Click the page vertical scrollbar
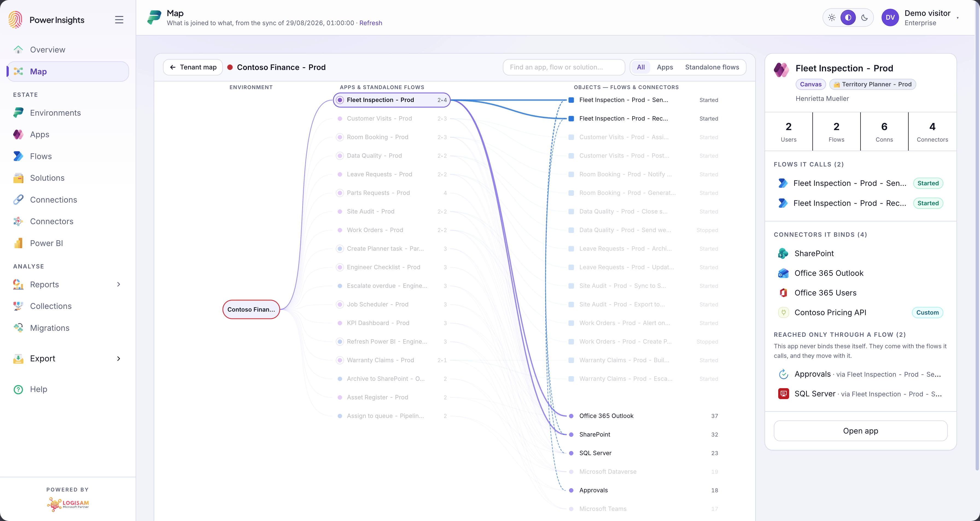Screen dimensions: 980x521 click(977, 236)
